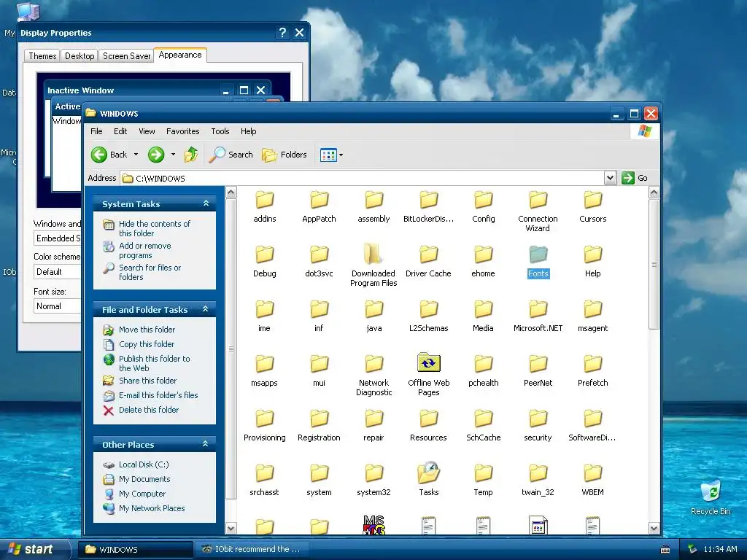
Task: Collapse the Other Places panel
Action: coord(205,444)
